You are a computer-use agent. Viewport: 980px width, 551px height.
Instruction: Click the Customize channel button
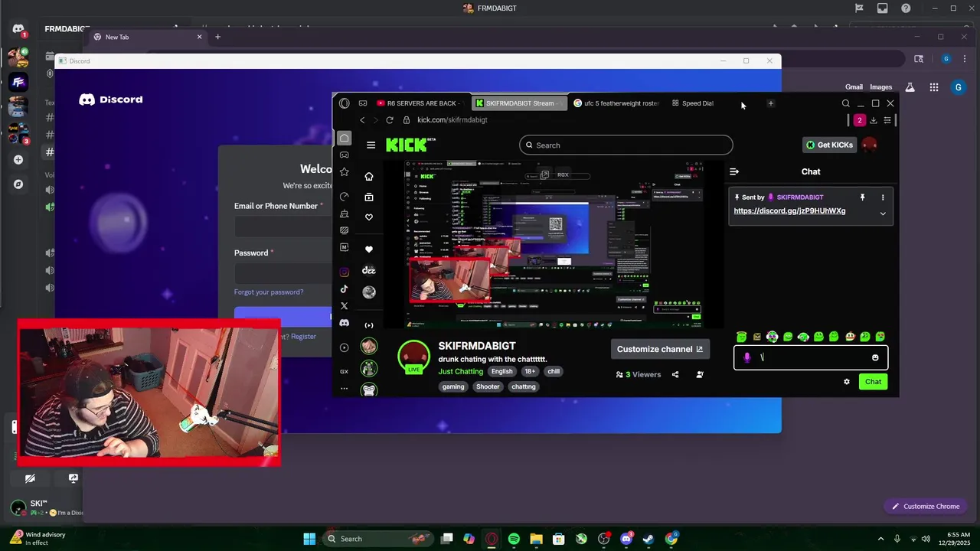coord(660,349)
